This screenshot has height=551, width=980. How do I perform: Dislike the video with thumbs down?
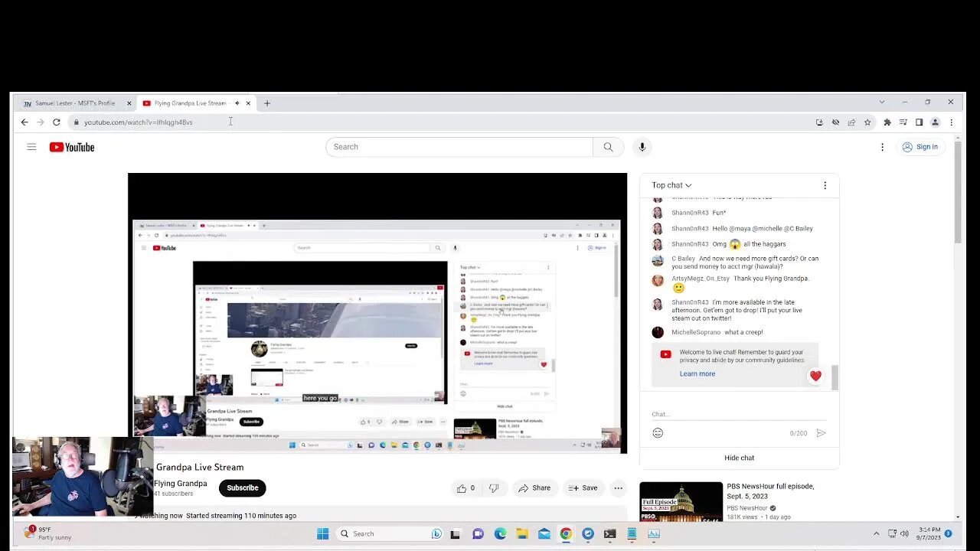click(494, 487)
